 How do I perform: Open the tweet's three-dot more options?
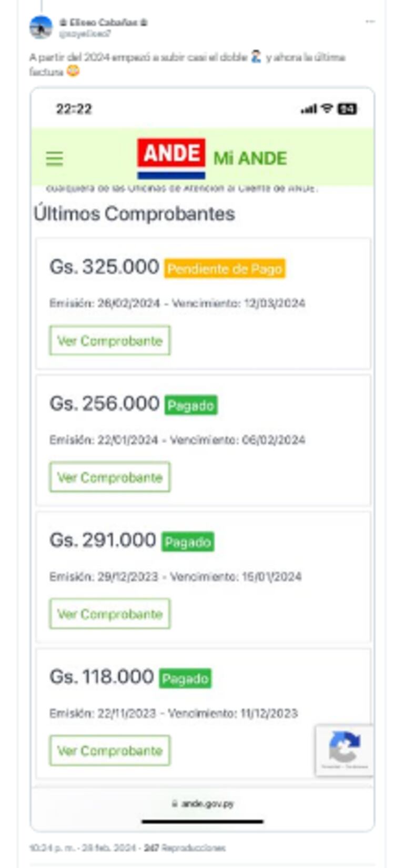370,22
